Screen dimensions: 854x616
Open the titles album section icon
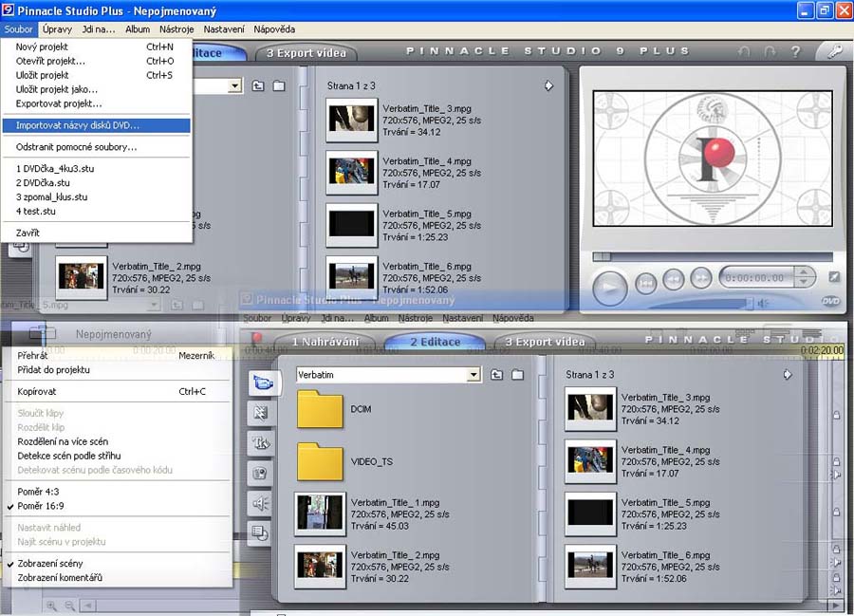(x=260, y=442)
